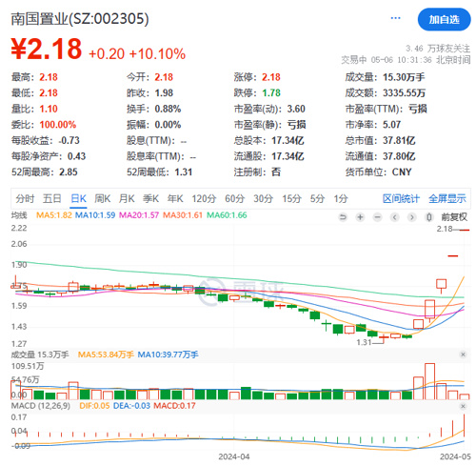Image resolution: width=476 pixels, height=466 pixels.
Task: Toggle the candlestick style icon
Action: [x=429, y=217]
